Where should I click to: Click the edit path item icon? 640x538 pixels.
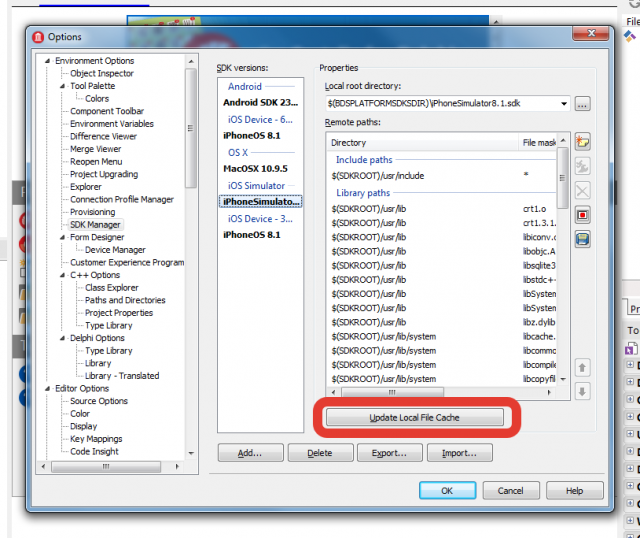click(582, 166)
